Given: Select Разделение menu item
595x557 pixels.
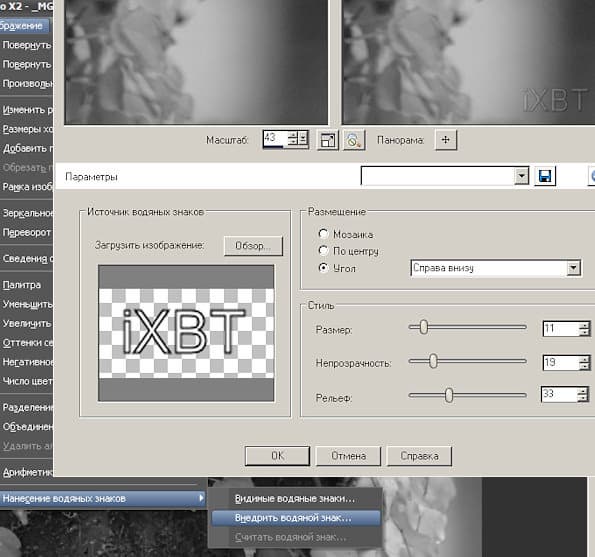Looking at the screenshot, I should pyautogui.click(x=27, y=408).
